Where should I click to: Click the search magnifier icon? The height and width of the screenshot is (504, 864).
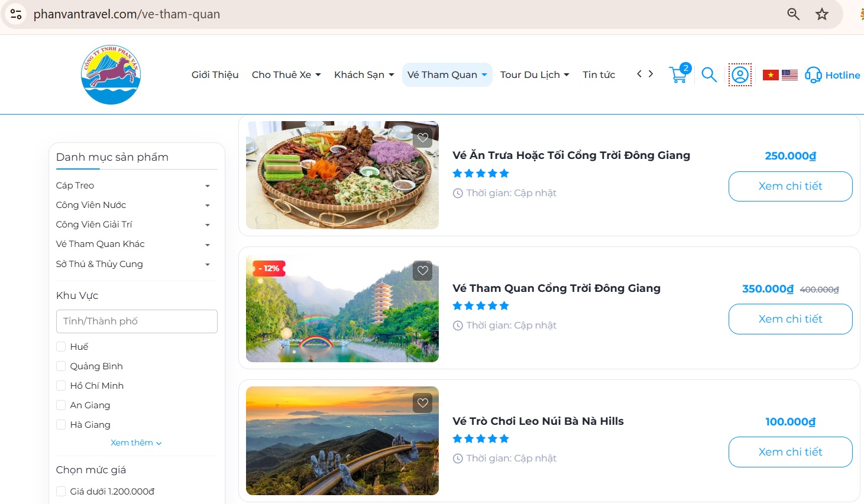[709, 74]
